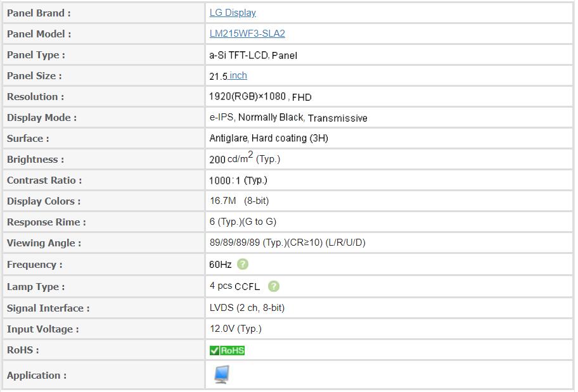Click the 'Lamp Type :' row label

pos(36,287)
